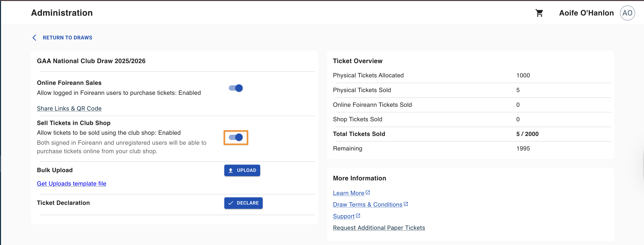Click external-link icon beside Draw Terms & Conditions
Image resolution: width=644 pixels, height=245 pixels.
[x=406, y=204]
